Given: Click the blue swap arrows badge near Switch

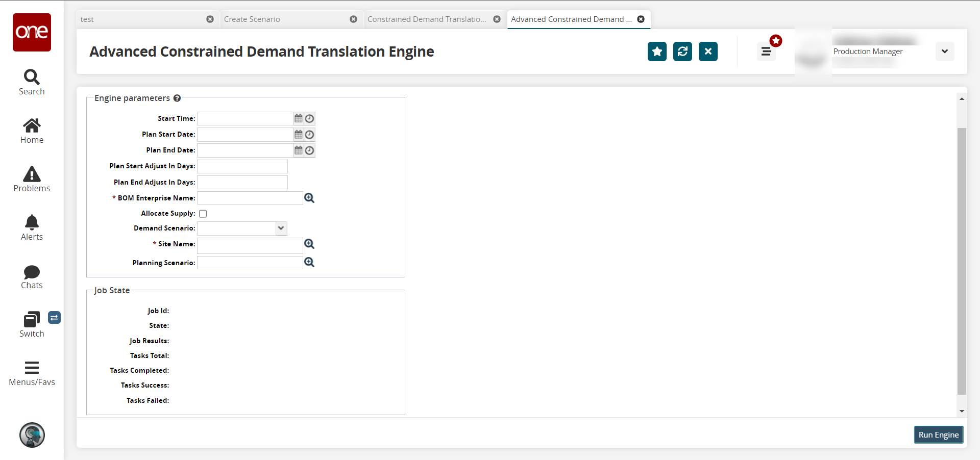Looking at the screenshot, I should 54,318.
